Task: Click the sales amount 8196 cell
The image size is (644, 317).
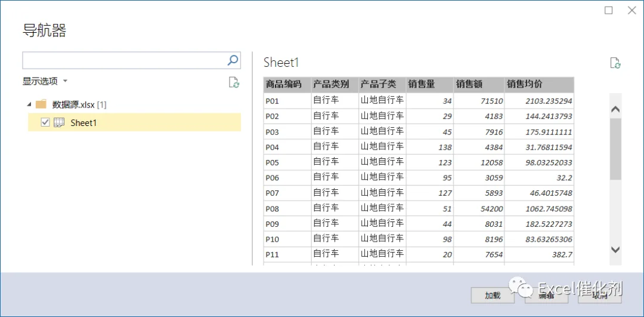Action: pyautogui.click(x=479, y=239)
